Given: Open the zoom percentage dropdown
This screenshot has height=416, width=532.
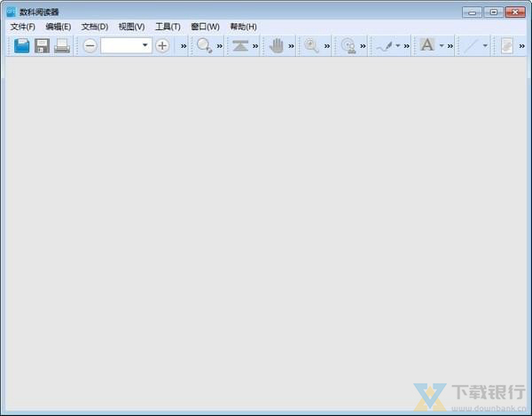Looking at the screenshot, I should 145,45.
